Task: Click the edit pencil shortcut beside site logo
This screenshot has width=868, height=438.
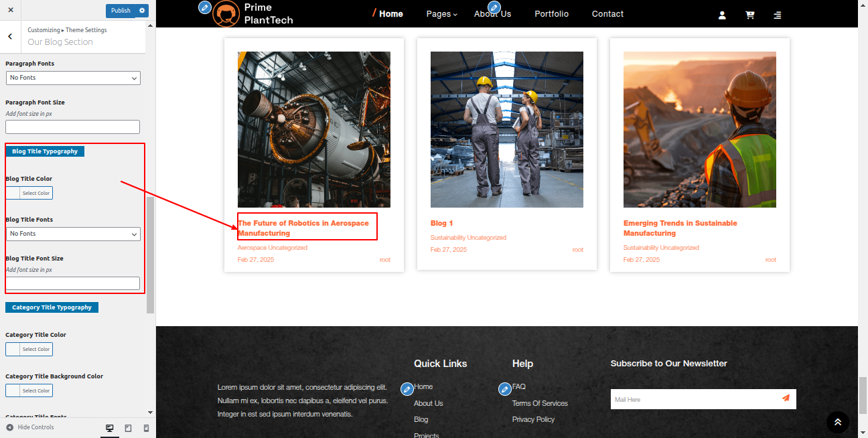Action: [205, 7]
